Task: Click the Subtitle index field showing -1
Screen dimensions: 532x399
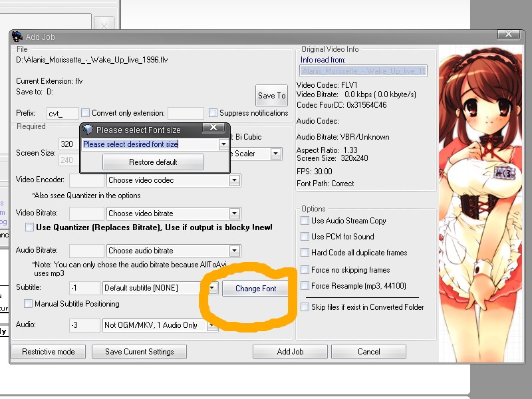Action: [x=84, y=288]
